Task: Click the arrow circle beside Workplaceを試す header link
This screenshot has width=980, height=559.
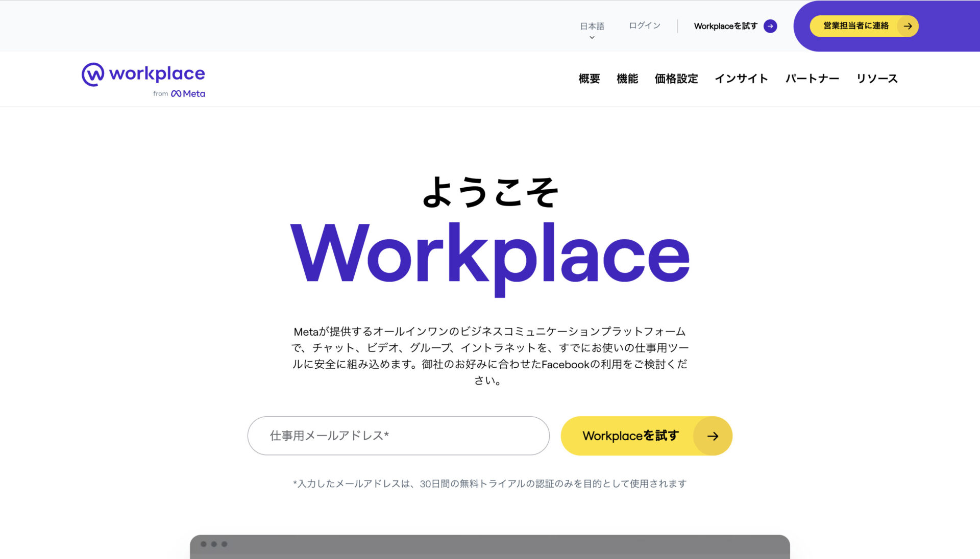Action: [770, 26]
